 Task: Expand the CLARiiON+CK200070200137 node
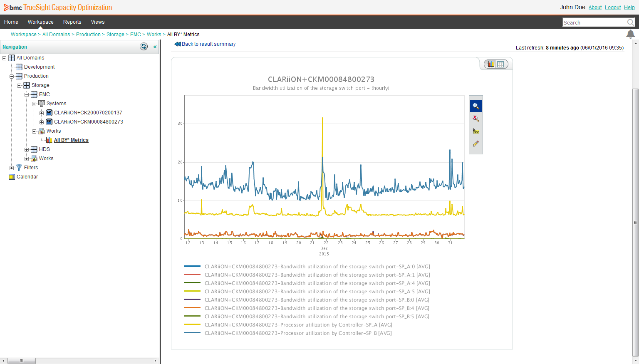42,113
